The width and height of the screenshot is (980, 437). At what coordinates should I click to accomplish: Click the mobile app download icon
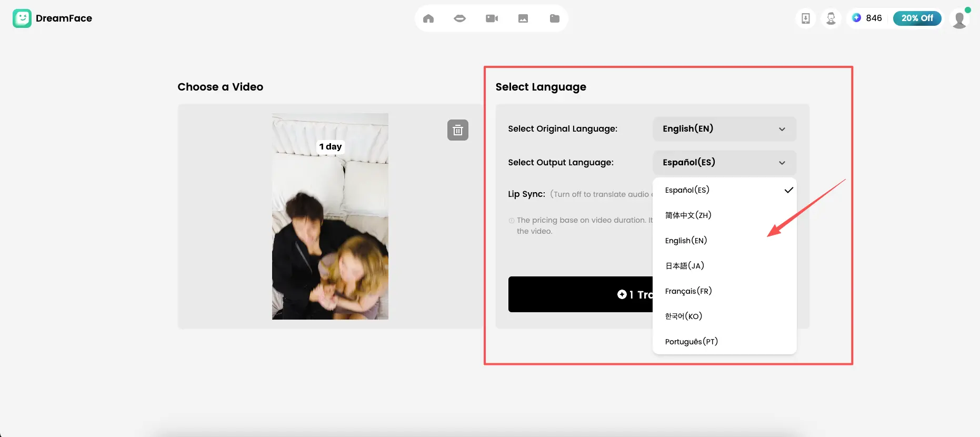pos(805,18)
